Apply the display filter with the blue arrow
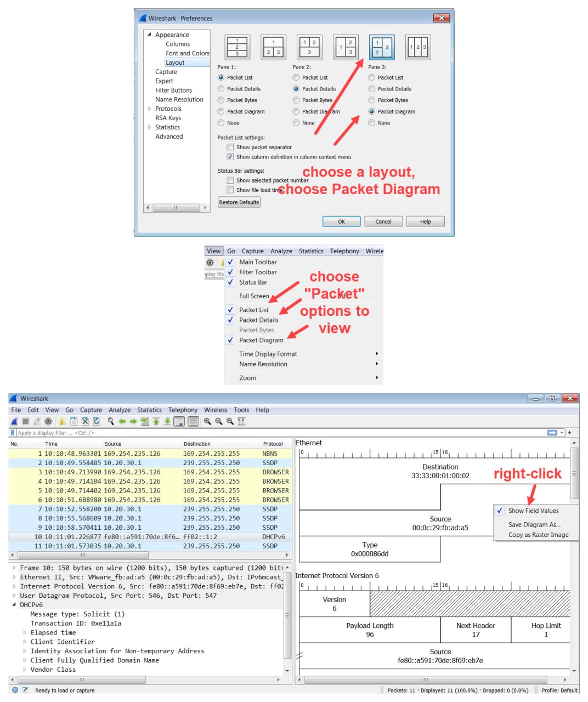 pos(552,433)
